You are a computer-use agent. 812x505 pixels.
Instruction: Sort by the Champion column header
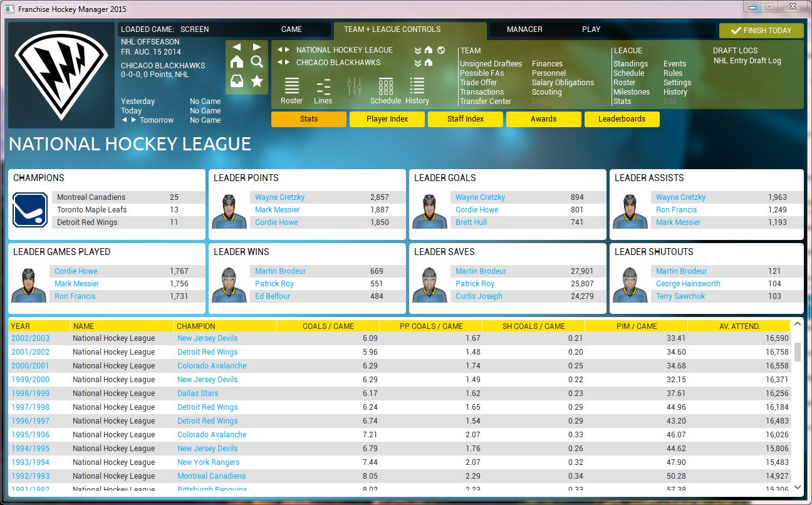tap(225, 326)
